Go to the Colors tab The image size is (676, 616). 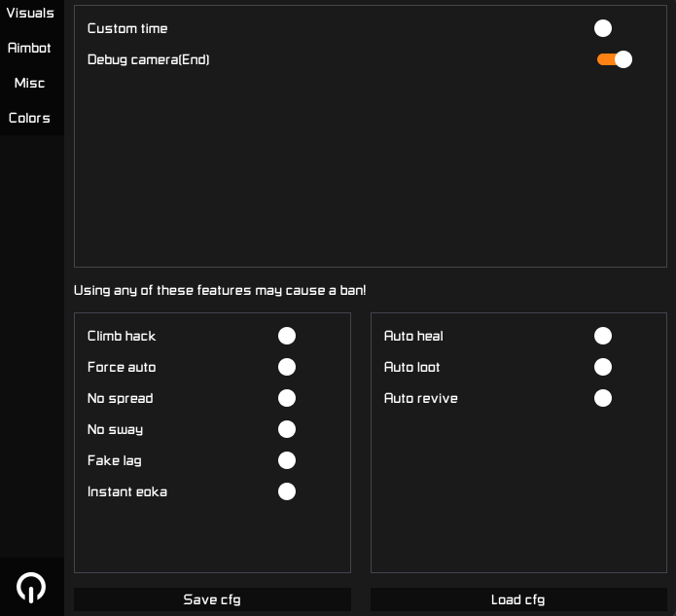coord(29,118)
